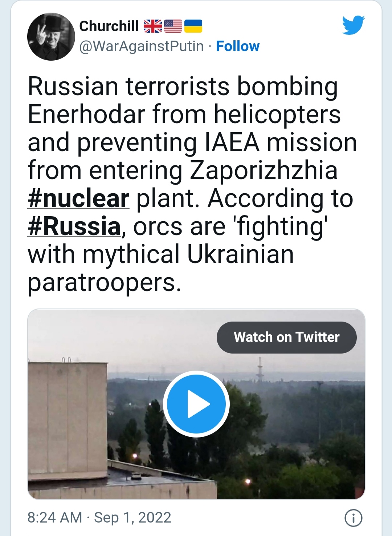Click the Sep 1, 2022 date
Viewport: 392px width, 536px height.
tap(132, 517)
